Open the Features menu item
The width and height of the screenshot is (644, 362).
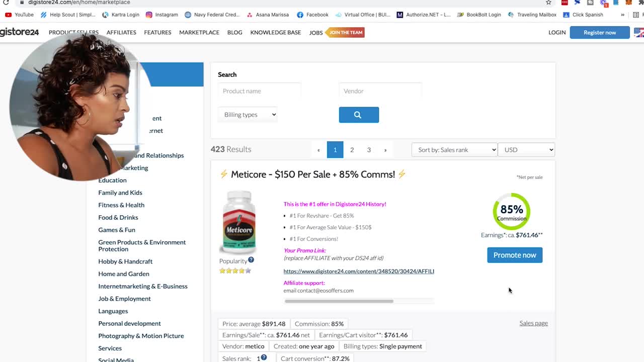[x=157, y=32]
